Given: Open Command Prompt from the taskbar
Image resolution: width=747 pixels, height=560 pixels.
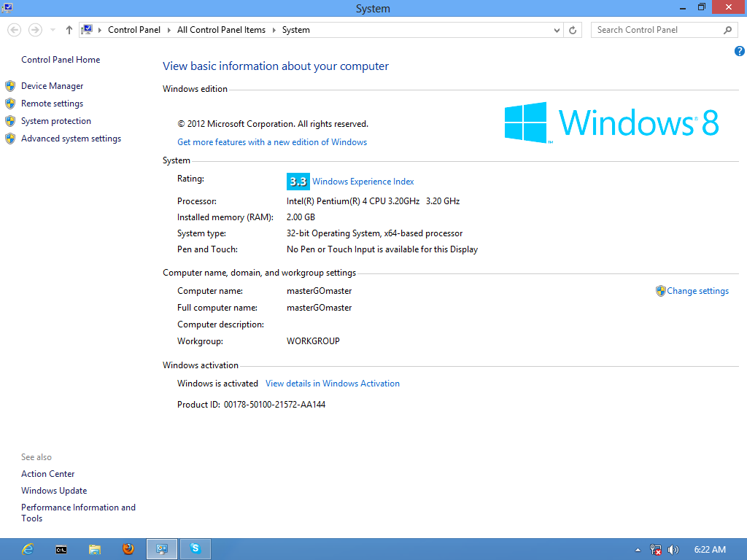Looking at the screenshot, I should pyautogui.click(x=61, y=549).
